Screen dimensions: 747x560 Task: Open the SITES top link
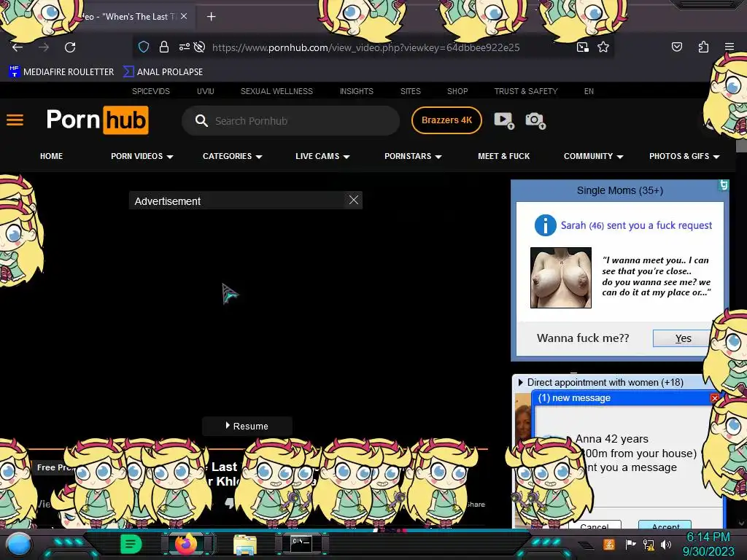411,91
